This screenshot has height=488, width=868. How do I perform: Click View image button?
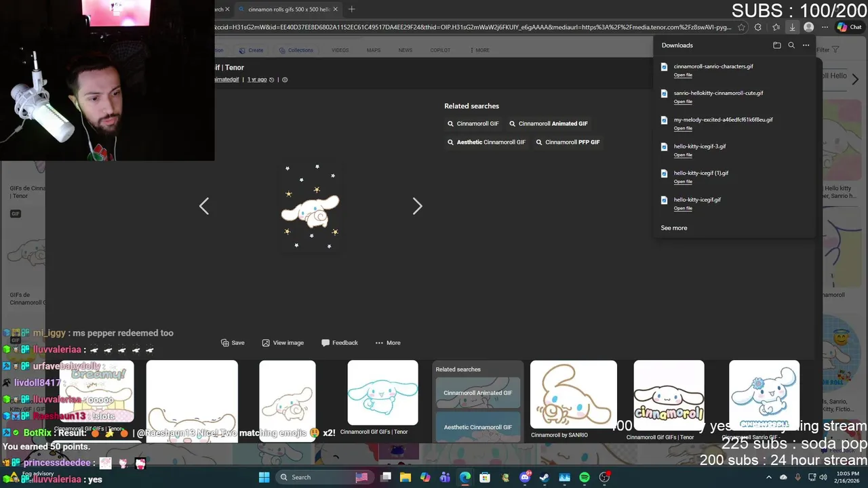[x=283, y=343]
